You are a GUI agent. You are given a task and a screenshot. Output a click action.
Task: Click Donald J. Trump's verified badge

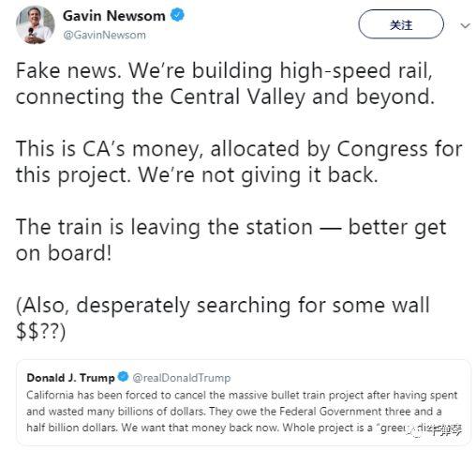click(123, 377)
